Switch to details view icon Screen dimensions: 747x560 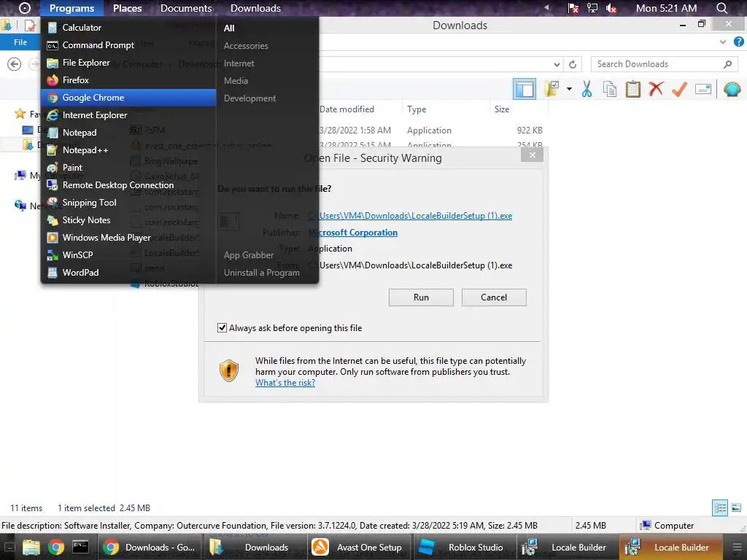[x=720, y=508]
